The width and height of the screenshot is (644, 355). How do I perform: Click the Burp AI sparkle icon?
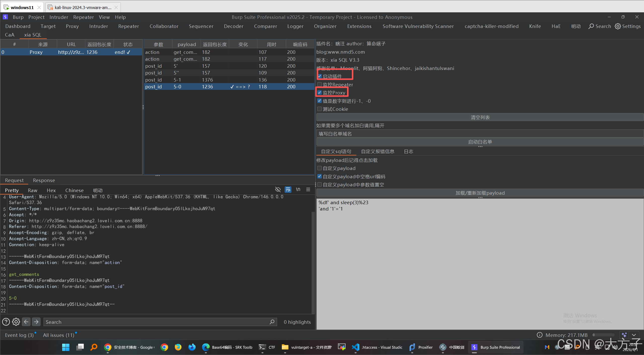click(624, 335)
